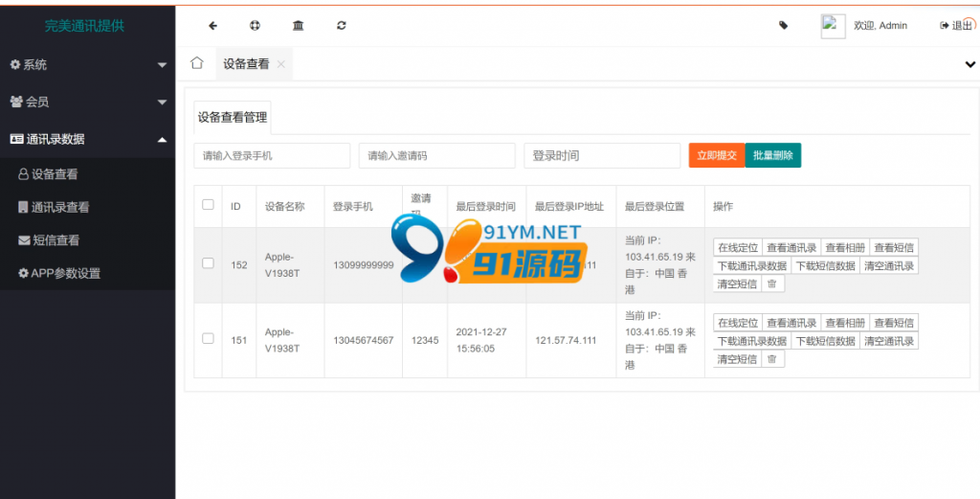Click the trash delete icon for row 152
980x499 pixels.
click(x=772, y=284)
